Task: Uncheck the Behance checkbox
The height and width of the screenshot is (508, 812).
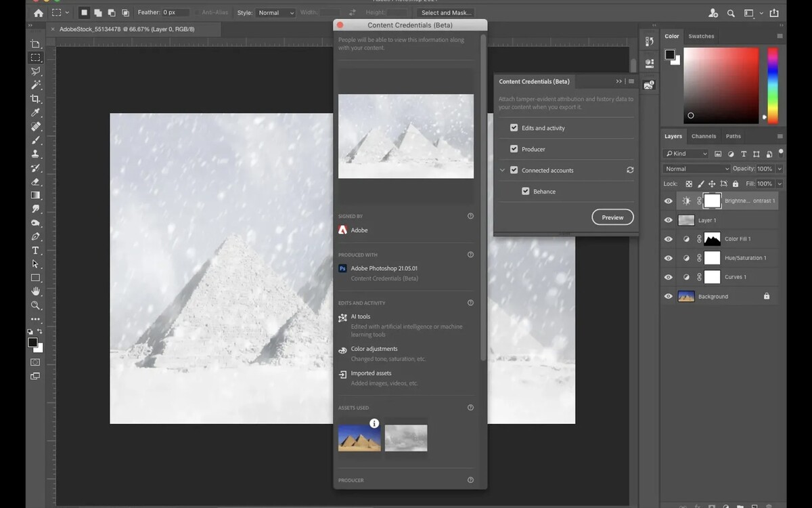Action: 526,191
